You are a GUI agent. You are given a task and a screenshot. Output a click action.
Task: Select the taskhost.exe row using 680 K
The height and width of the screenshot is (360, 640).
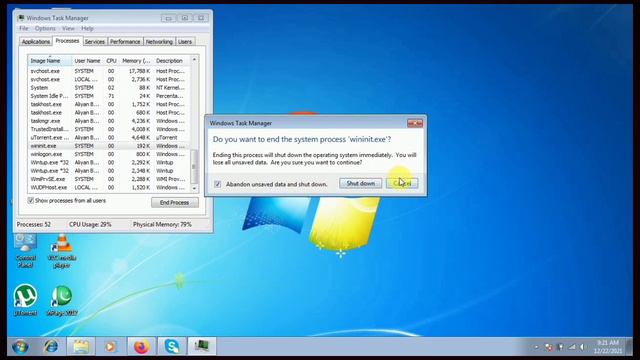tap(109, 113)
